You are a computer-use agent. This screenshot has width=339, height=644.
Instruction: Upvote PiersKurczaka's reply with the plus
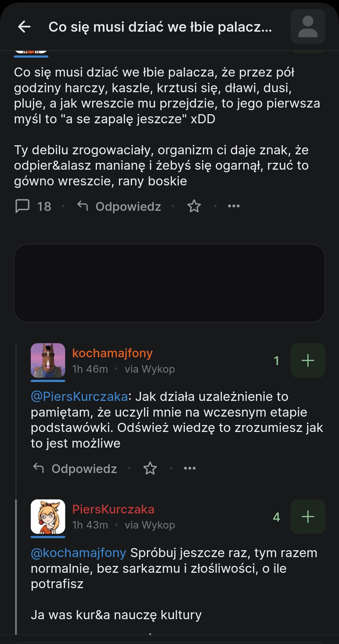tap(308, 517)
